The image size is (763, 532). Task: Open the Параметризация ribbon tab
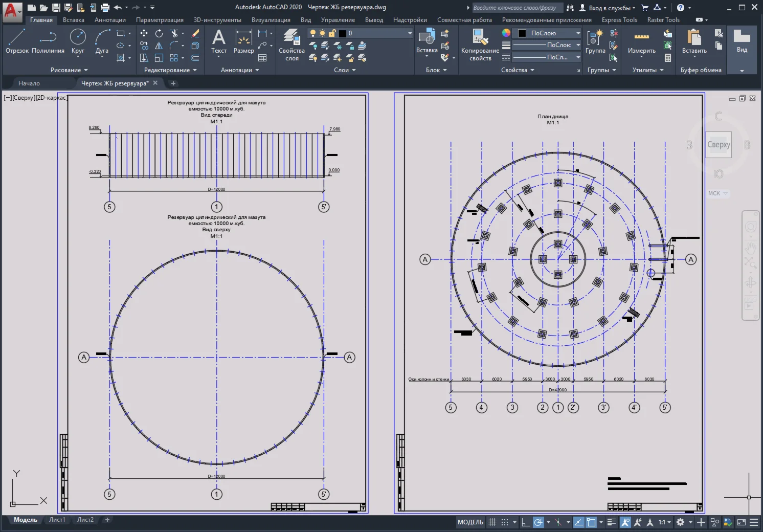coord(160,20)
